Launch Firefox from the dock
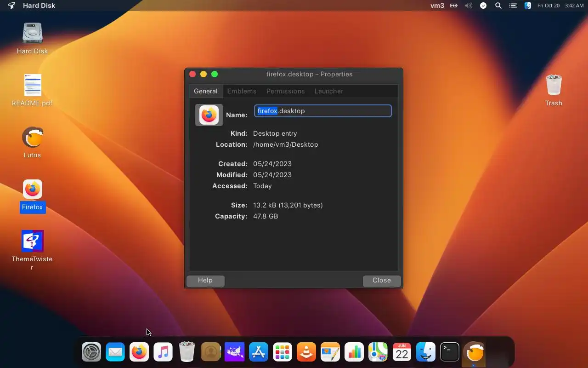 pyautogui.click(x=139, y=353)
